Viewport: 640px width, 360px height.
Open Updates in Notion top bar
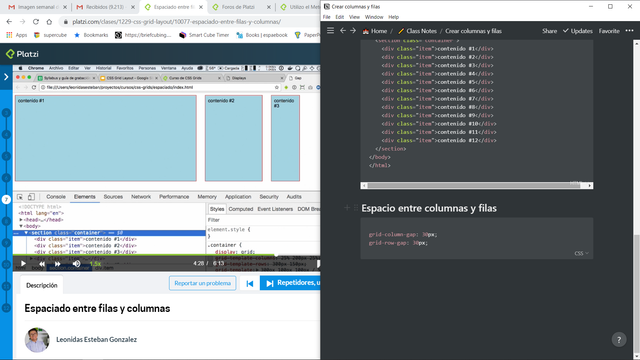click(x=578, y=31)
